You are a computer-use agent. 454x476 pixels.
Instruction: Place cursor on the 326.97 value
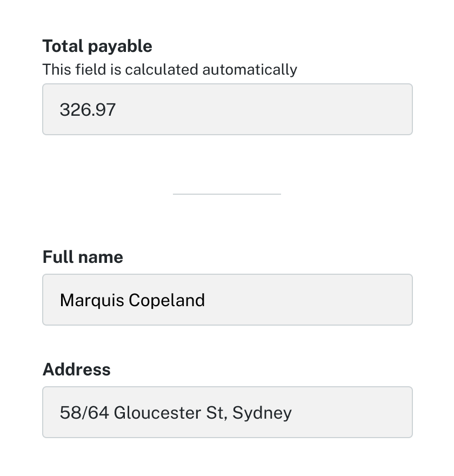(x=88, y=110)
